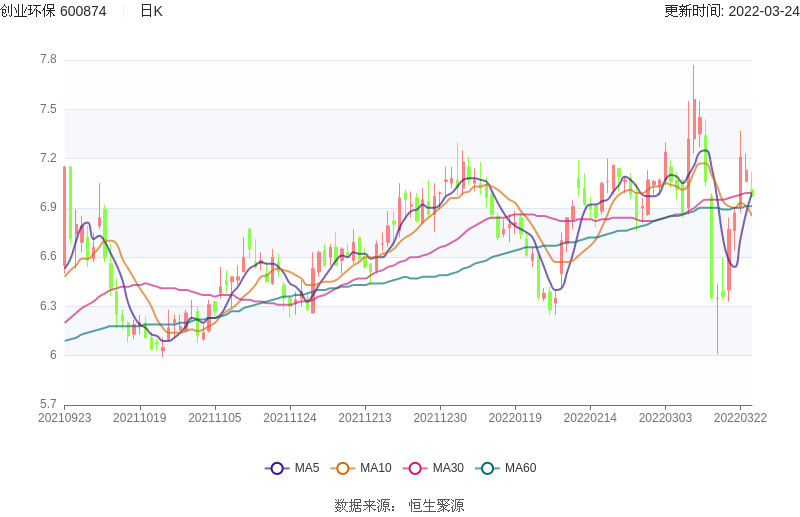Screen dimensions: 800x517
Task: Toggle the MA5 legend marker circle
Action: point(277,468)
